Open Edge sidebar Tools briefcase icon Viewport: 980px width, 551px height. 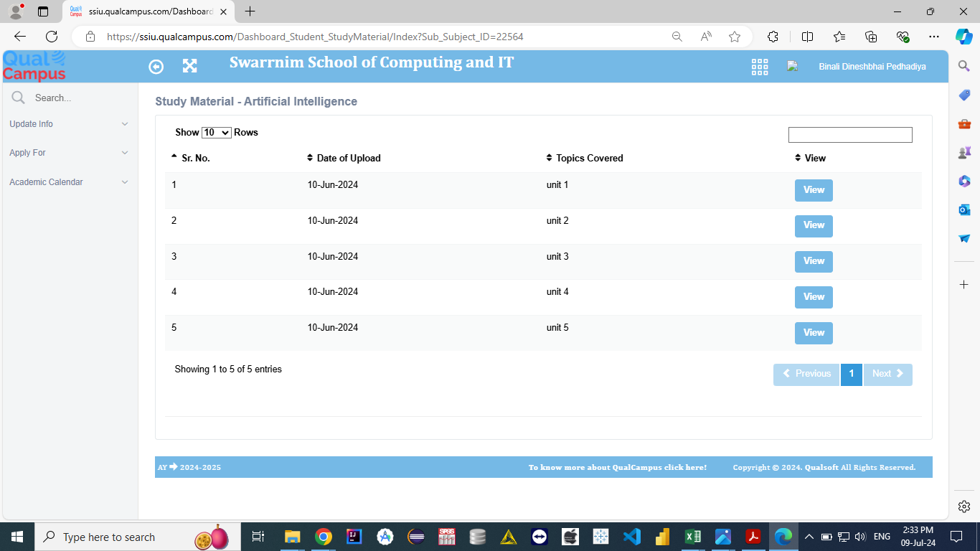pyautogui.click(x=964, y=123)
